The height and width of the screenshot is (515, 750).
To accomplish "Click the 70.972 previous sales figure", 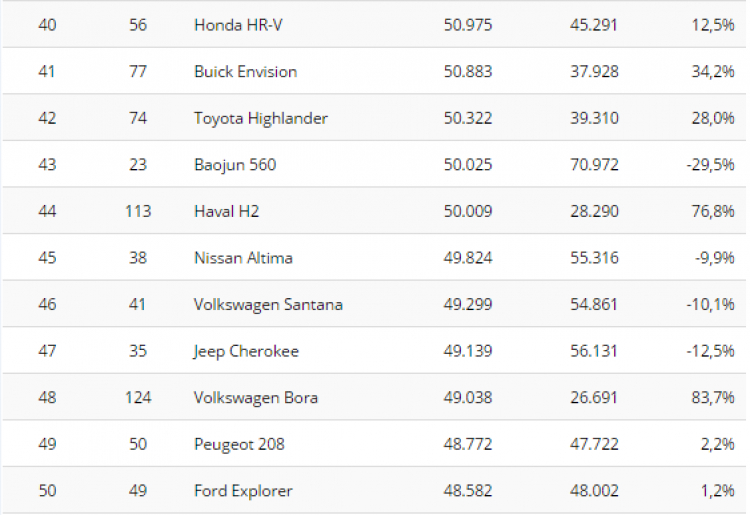I will pos(594,164).
